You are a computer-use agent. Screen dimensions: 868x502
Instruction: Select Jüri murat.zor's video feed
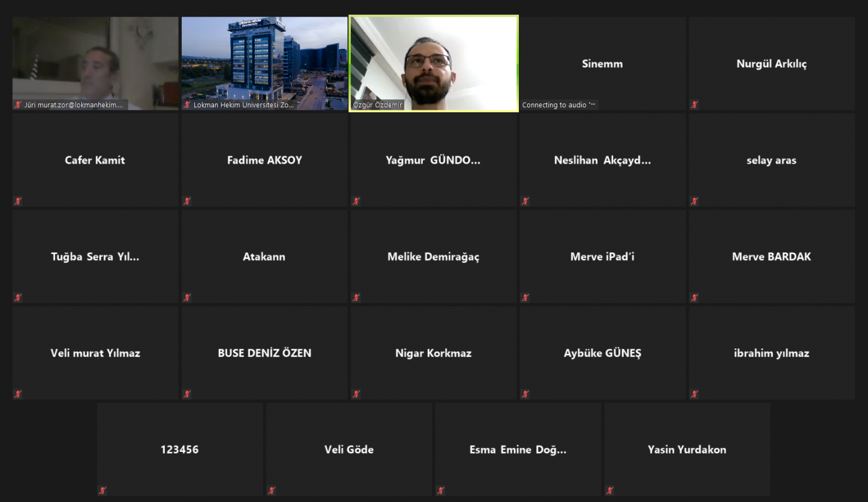tap(95, 63)
